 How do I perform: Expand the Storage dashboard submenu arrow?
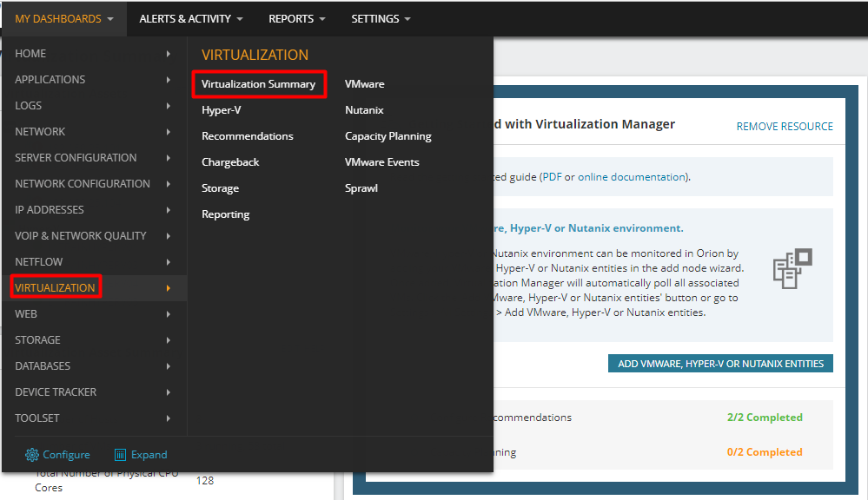[169, 339]
